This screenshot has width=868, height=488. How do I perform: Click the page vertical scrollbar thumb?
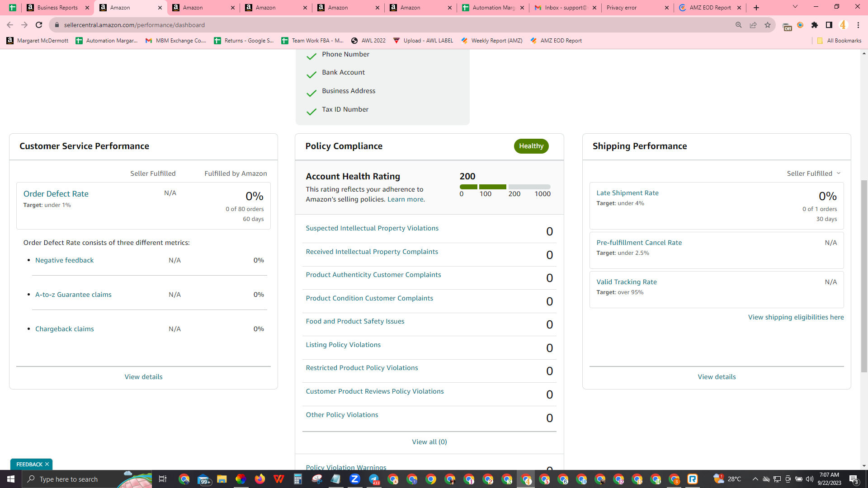tap(864, 276)
